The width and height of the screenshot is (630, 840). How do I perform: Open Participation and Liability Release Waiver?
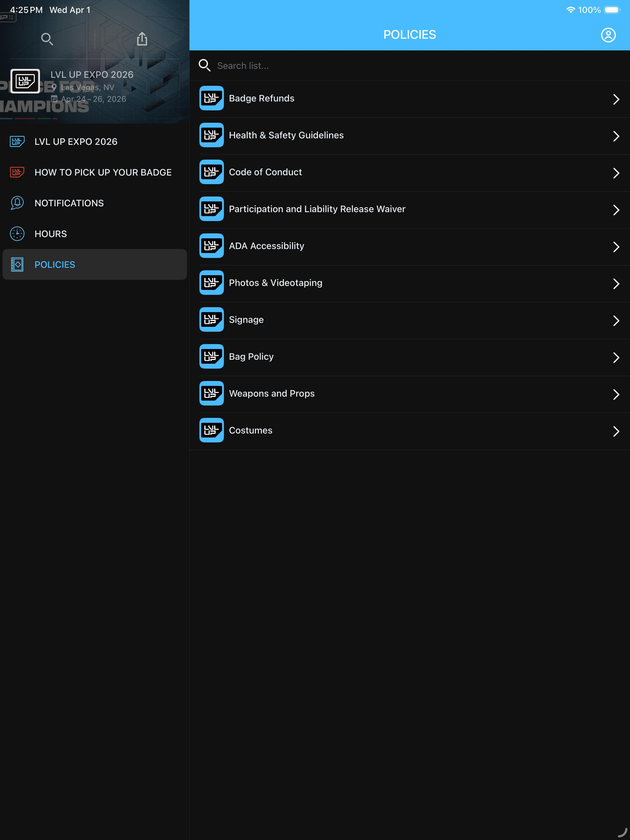[x=410, y=210]
